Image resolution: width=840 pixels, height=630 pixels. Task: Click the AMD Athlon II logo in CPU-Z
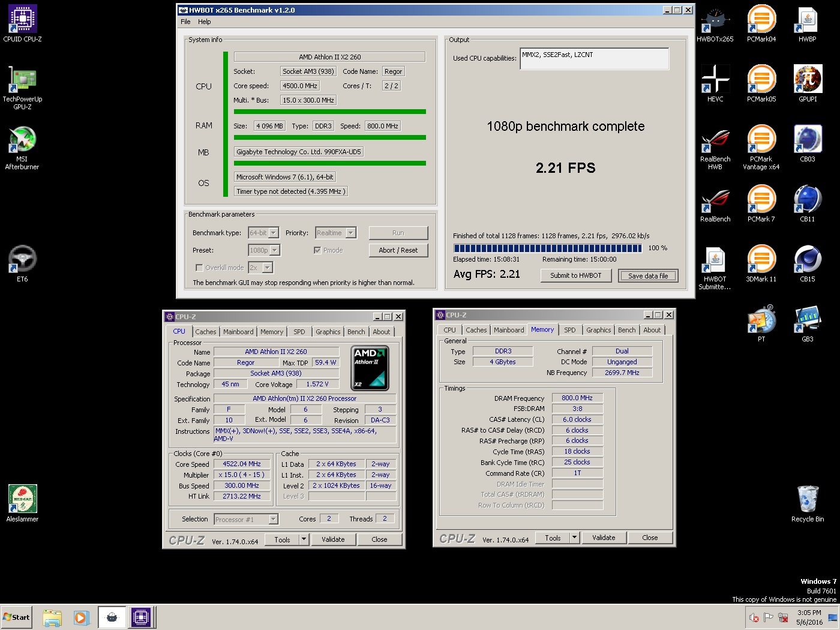[x=370, y=368]
